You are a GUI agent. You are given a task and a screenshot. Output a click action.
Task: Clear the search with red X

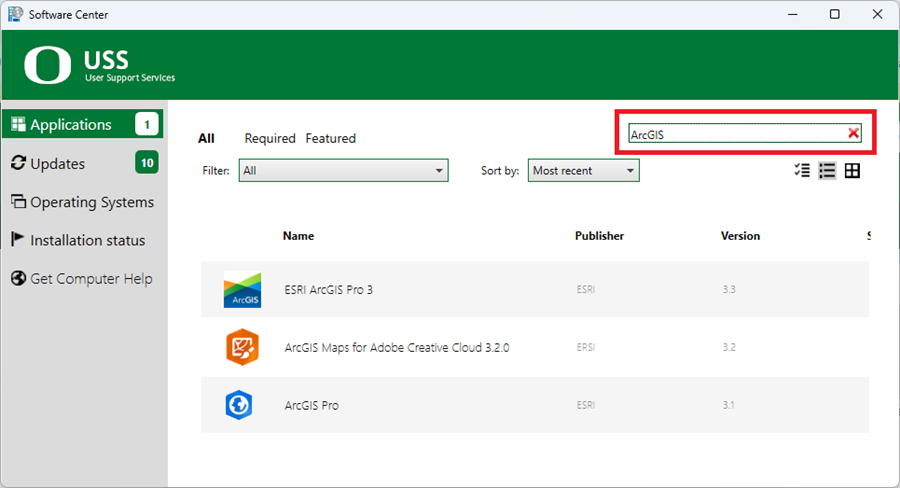tap(854, 133)
